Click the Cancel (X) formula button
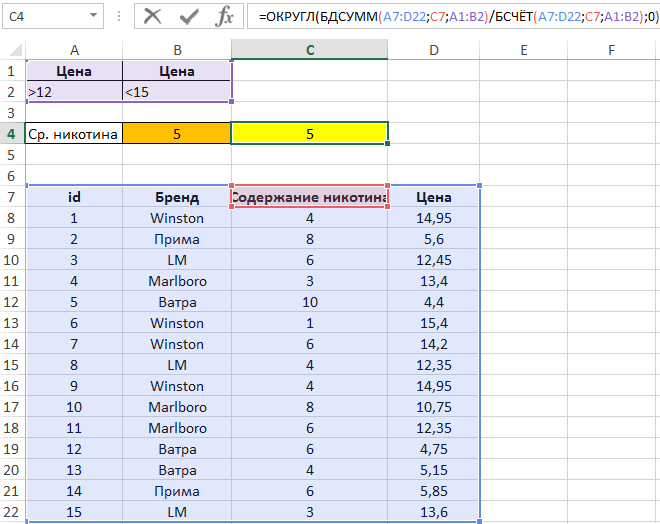Viewport: 660px width, 524px height. [153, 16]
